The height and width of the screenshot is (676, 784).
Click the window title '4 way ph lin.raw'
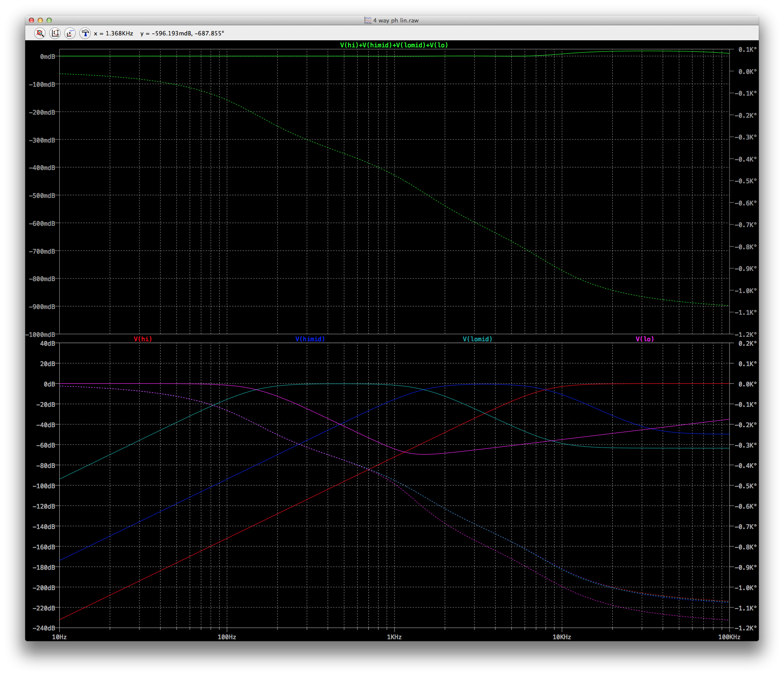click(396, 20)
